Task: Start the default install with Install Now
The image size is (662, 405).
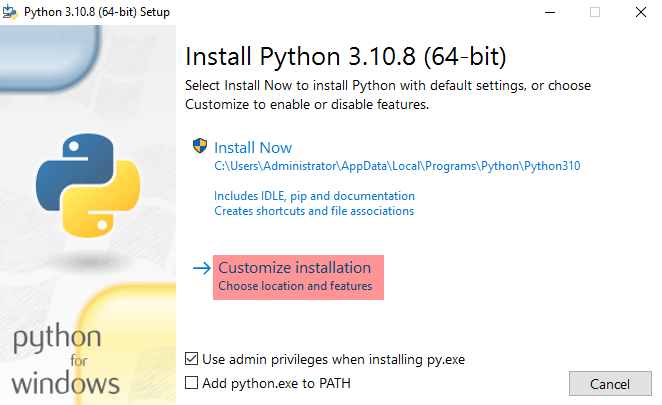Action: tap(253, 147)
